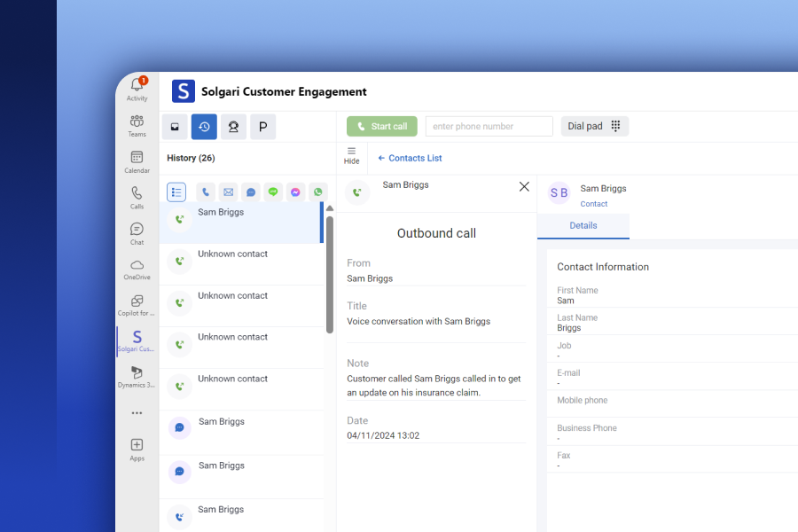The width and height of the screenshot is (798, 532).
Task: Open the second Unknown contact call entry
Action: 241,306
